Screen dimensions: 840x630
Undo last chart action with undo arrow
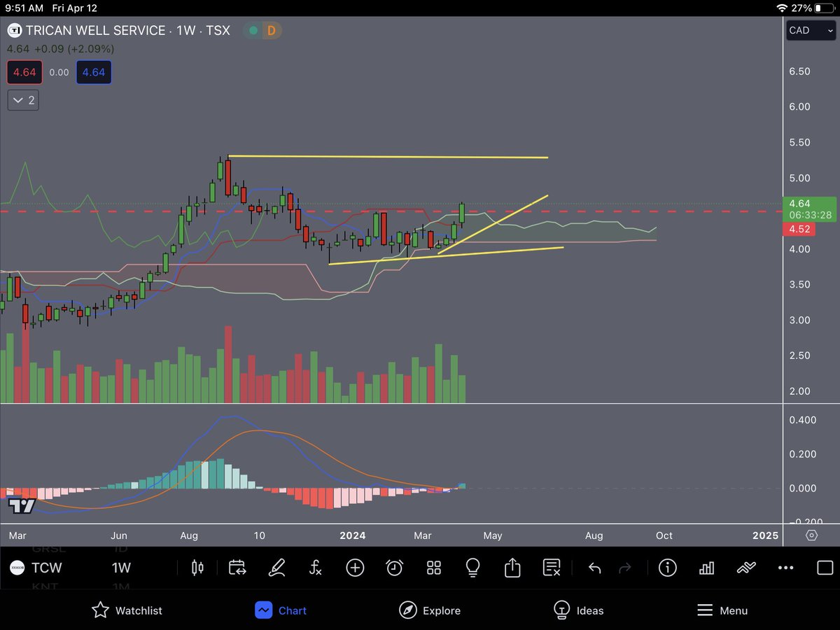click(x=595, y=568)
